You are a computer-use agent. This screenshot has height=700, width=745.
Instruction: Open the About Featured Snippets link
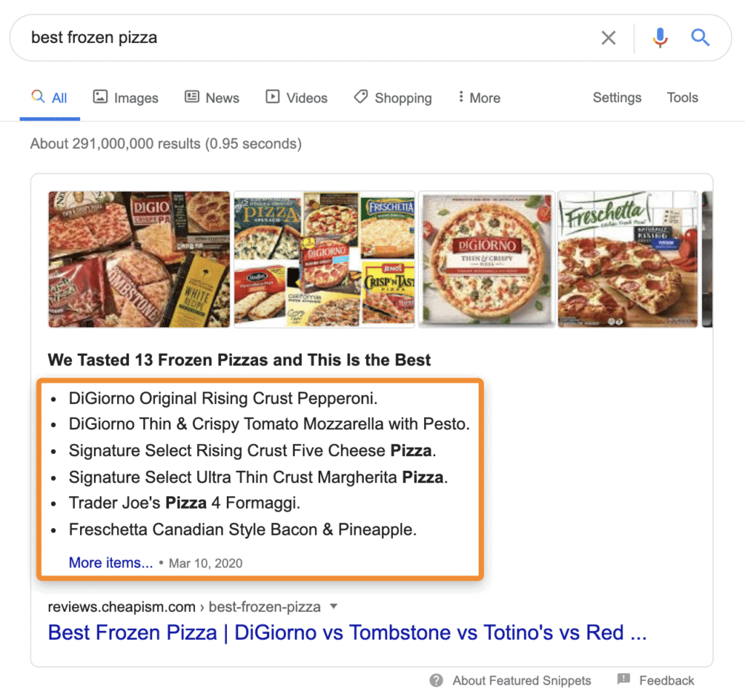pos(520,680)
